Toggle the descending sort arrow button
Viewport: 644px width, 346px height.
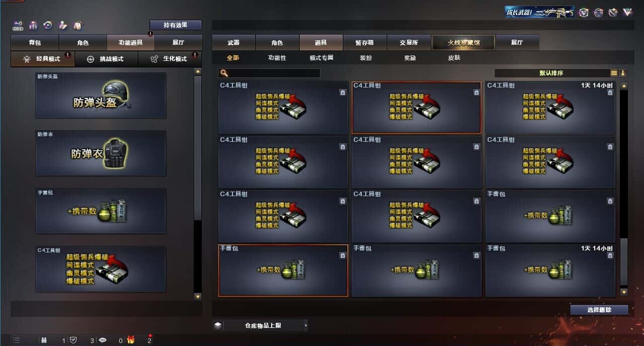point(623,73)
